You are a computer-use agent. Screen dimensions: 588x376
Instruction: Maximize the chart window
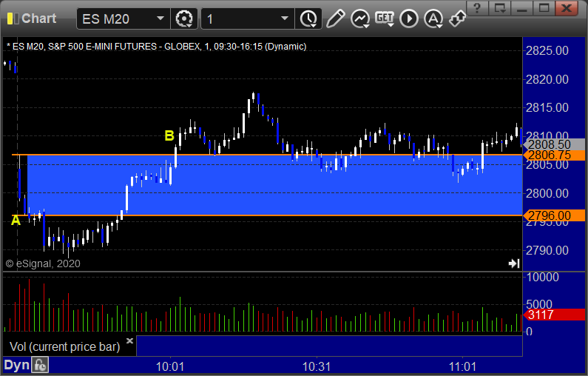[x=544, y=8]
